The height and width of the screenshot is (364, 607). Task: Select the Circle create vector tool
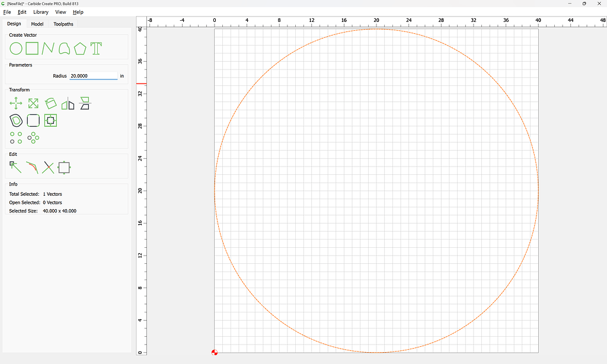point(16,49)
